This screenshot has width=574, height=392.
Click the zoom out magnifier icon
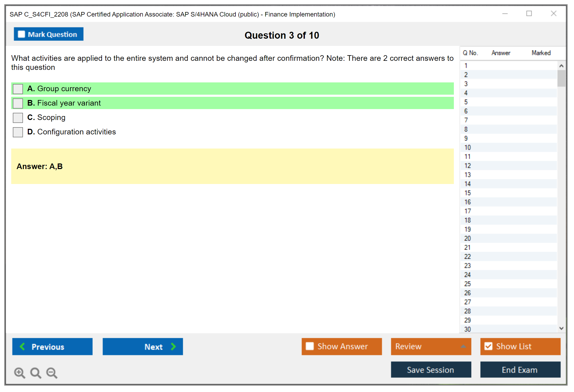52,373
